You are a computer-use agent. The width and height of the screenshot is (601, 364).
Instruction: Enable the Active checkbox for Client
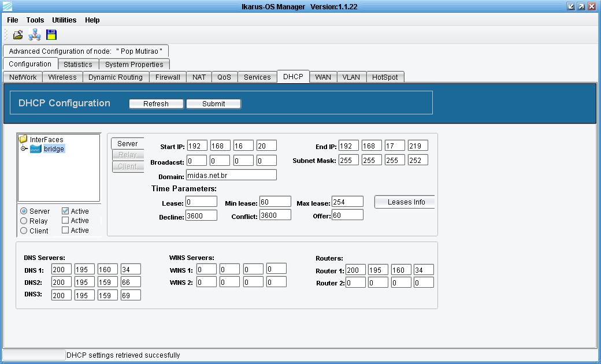[65, 230]
